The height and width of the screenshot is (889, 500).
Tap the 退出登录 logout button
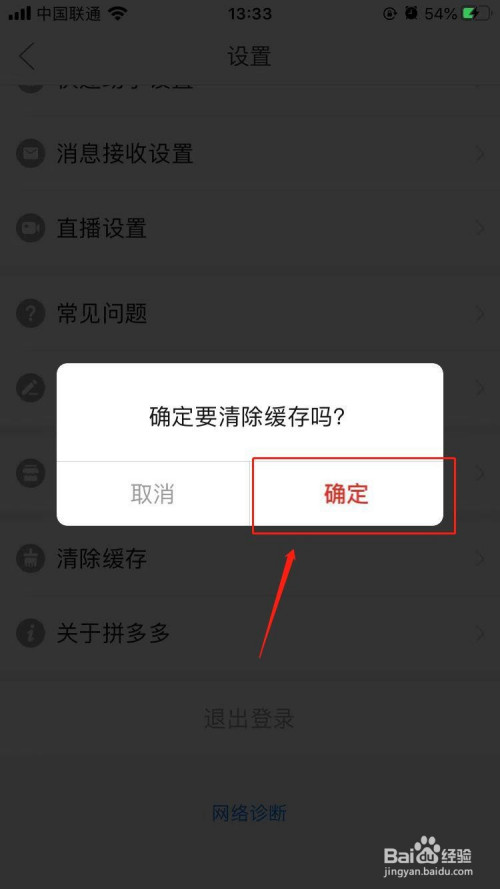pyautogui.click(x=249, y=718)
